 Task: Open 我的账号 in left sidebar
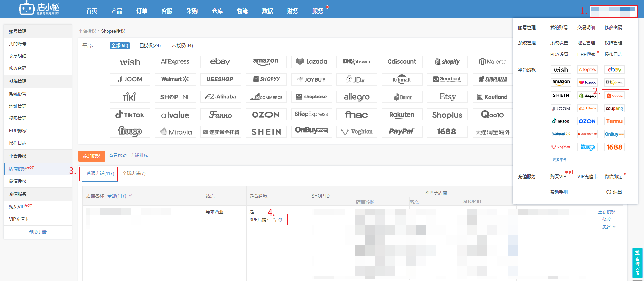coord(18,44)
